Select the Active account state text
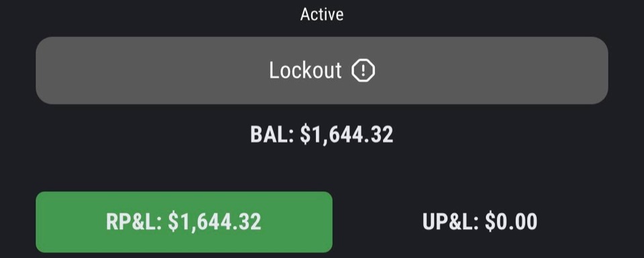Viewport: 644px width, 258px height. (x=322, y=14)
